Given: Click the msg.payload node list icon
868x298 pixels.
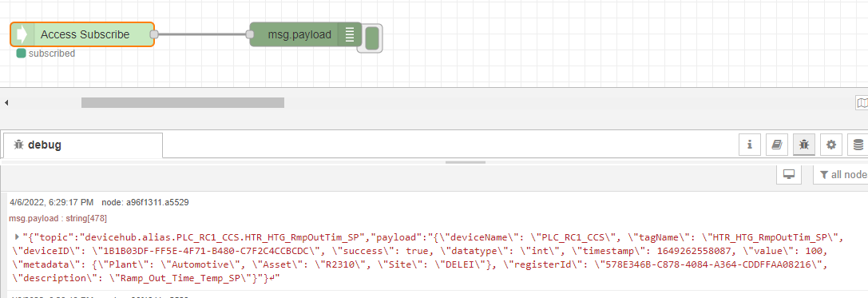Looking at the screenshot, I should [x=349, y=34].
